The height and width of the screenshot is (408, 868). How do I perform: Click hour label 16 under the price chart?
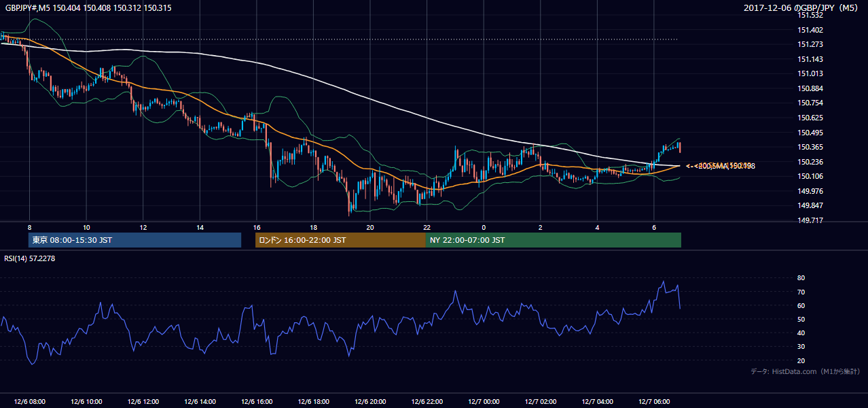click(257, 227)
